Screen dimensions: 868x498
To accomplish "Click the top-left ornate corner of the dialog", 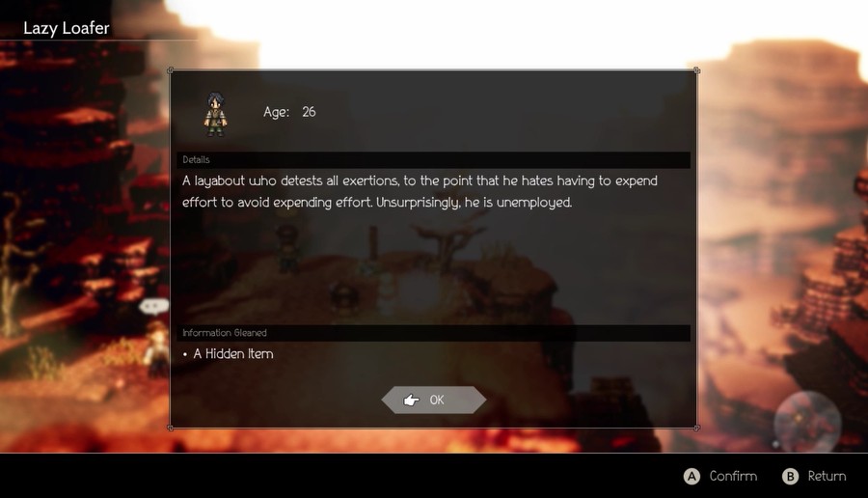I will (x=171, y=70).
